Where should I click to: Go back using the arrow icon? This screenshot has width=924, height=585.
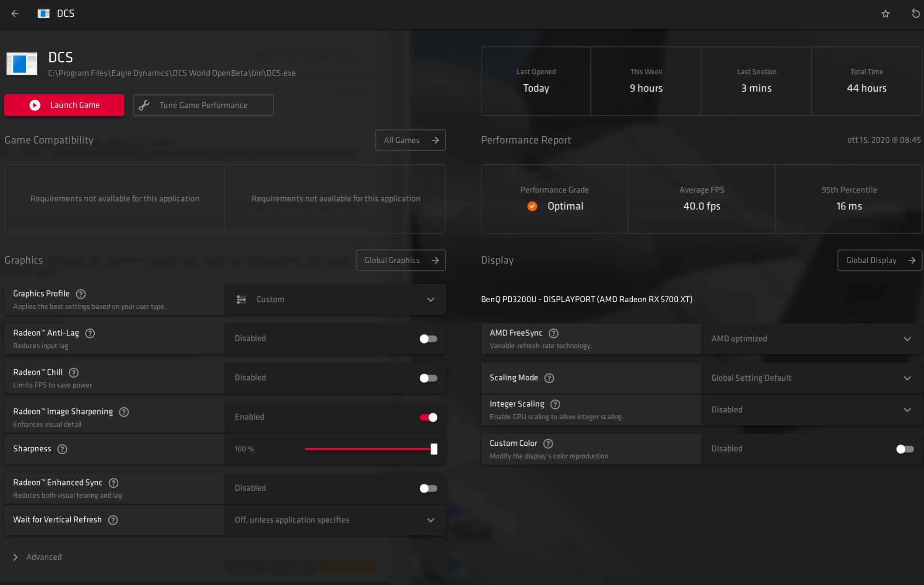[15, 14]
